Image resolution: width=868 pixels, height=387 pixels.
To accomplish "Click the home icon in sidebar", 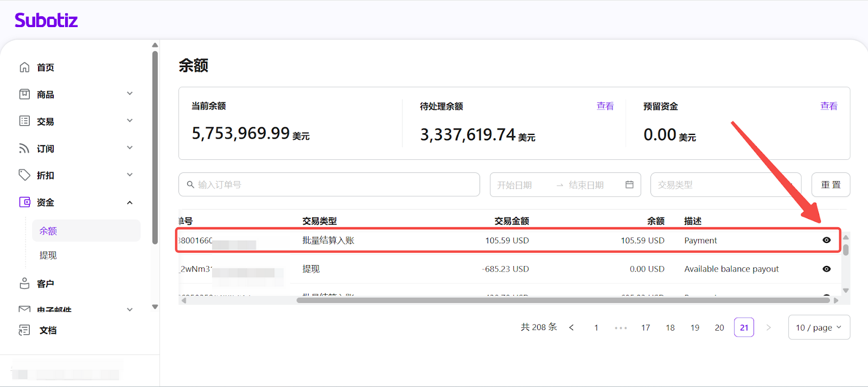I will point(24,67).
